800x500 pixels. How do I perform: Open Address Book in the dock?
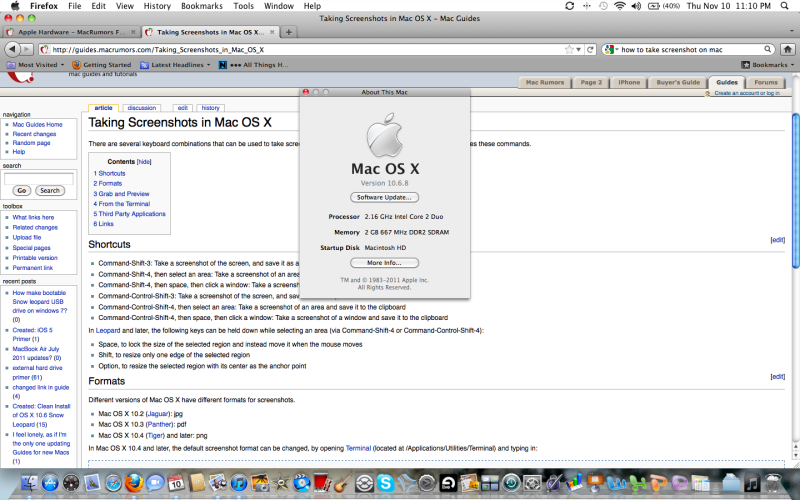coord(197,483)
